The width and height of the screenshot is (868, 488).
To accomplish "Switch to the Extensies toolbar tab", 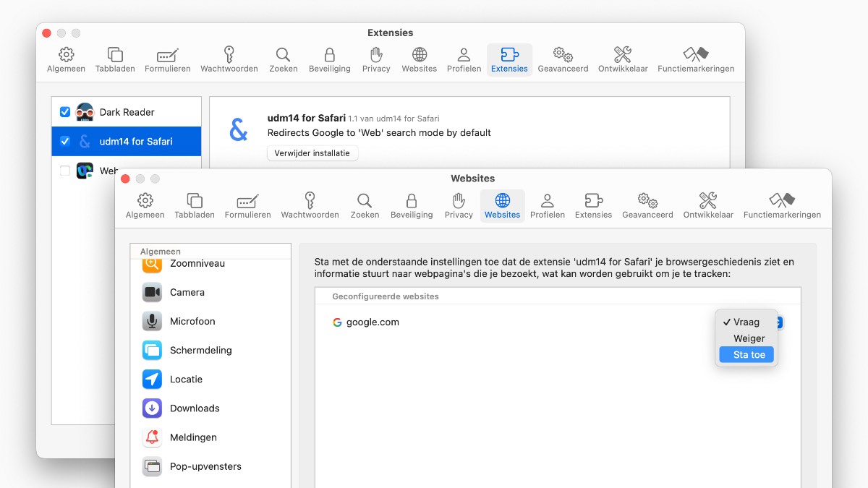I will [509, 59].
